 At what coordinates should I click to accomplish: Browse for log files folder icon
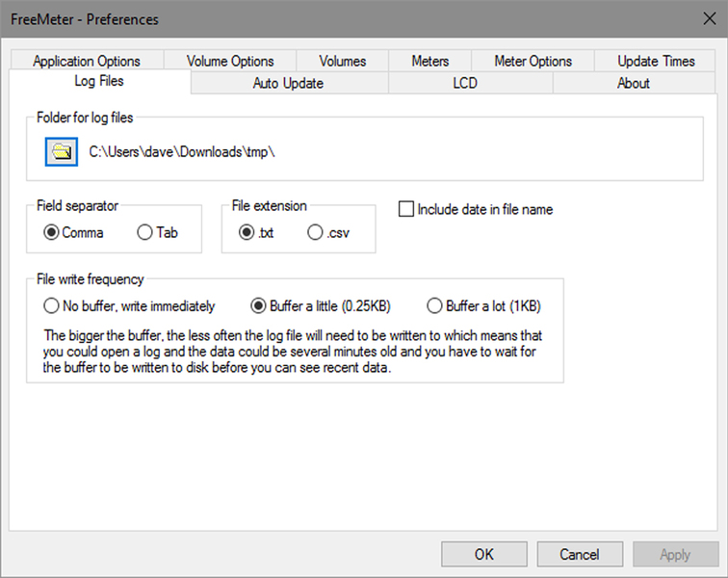[x=62, y=151]
